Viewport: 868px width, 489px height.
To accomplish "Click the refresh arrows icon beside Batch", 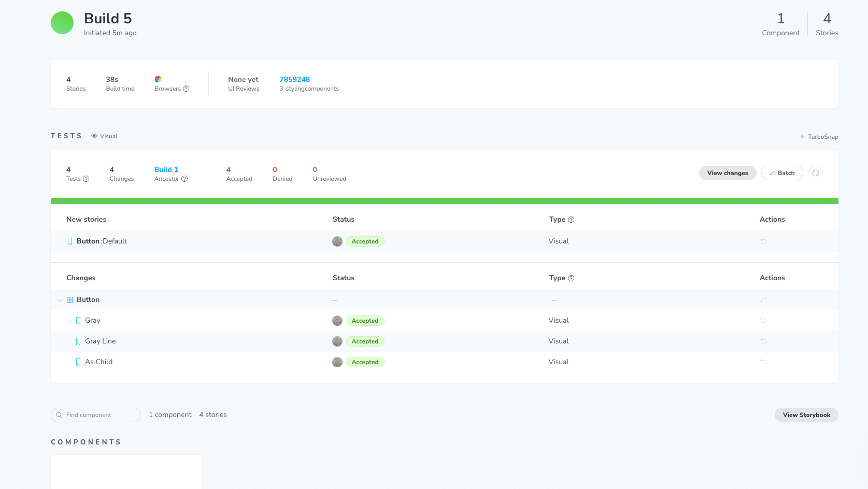I will [x=816, y=173].
